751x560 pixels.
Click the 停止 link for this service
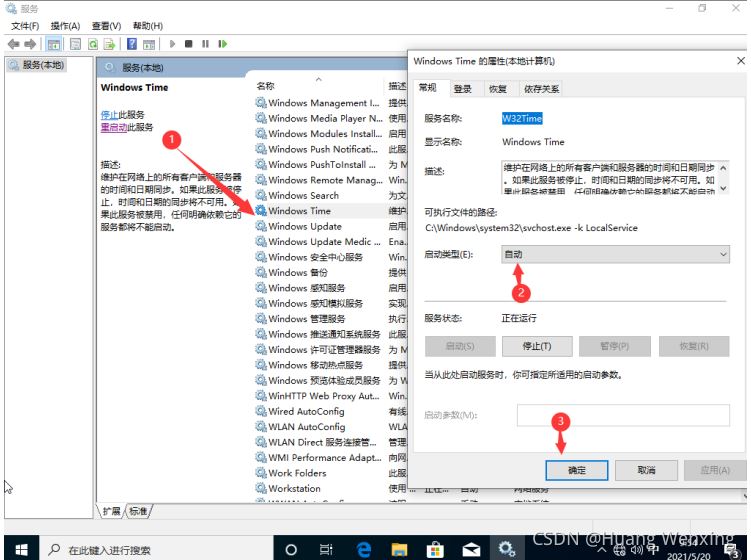tap(109, 115)
